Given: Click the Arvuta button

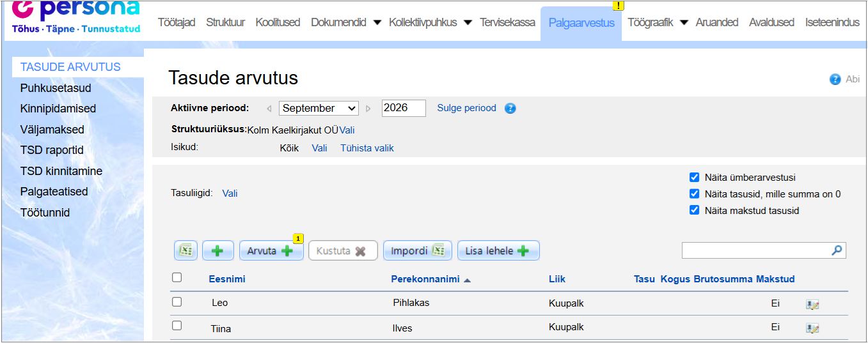Looking at the screenshot, I should pos(272,250).
